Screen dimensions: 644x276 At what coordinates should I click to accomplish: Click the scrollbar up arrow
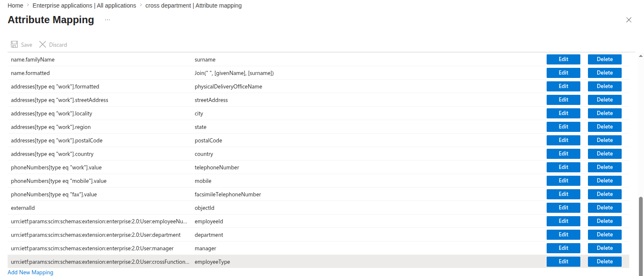click(641, 55)
